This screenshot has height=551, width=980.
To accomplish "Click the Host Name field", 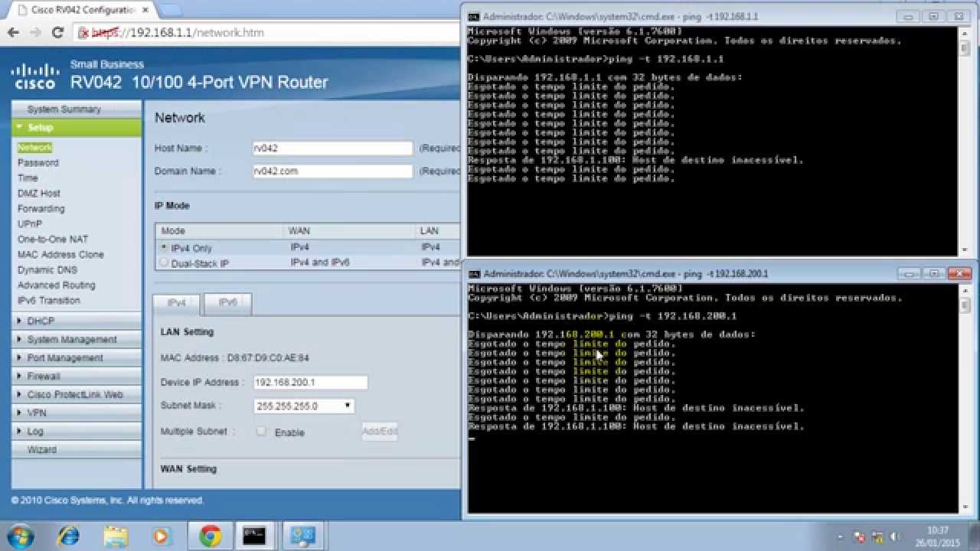I will [332, 148].
